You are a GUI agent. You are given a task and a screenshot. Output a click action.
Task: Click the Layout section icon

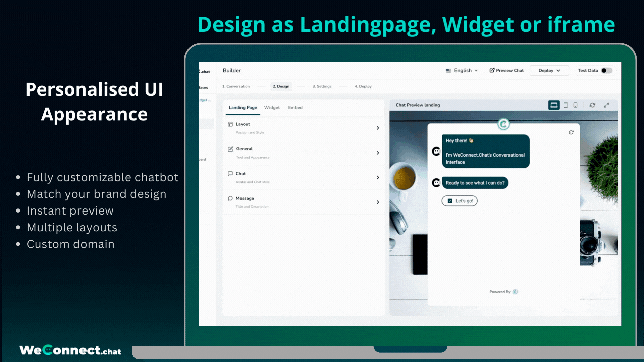(230, 124)
